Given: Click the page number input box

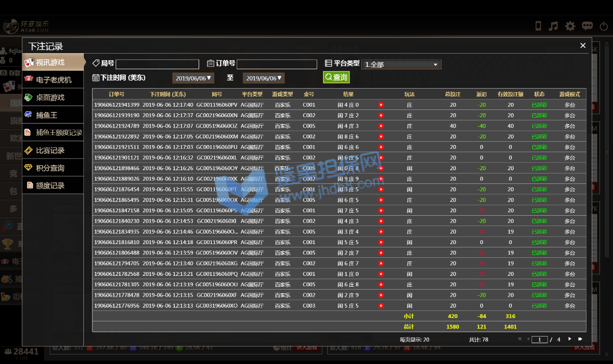Looking at the screenshot, I should click(x=540, y=339).
